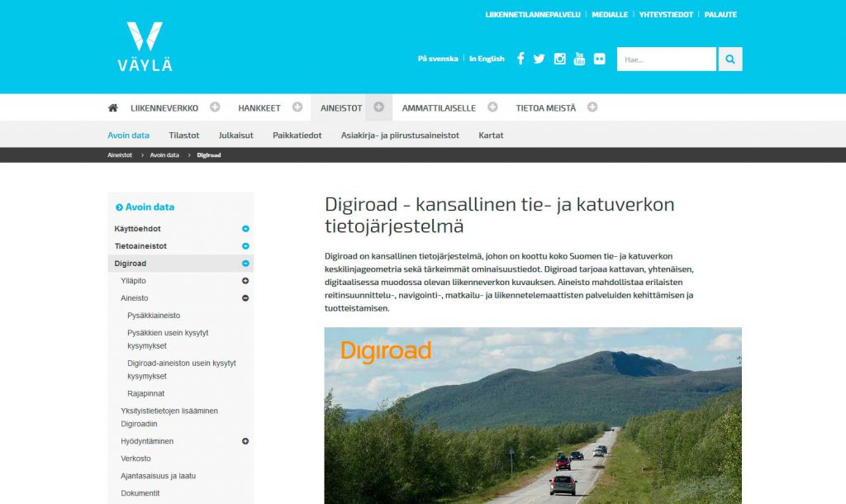Open Verkosto in the sidebar

click(x=136, y=459)
